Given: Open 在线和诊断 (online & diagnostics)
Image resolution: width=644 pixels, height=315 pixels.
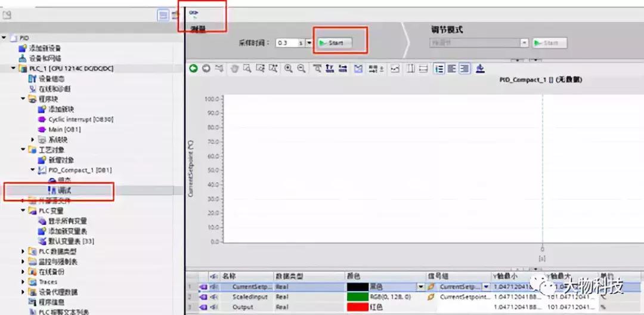Looking at the screenshot, I should (49, 89).
